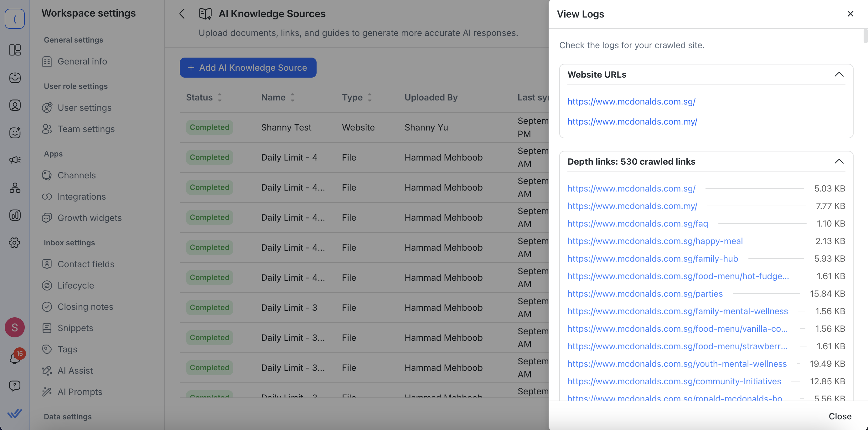
Task: Collapse the Website URLs section
Action: [839, 74]
